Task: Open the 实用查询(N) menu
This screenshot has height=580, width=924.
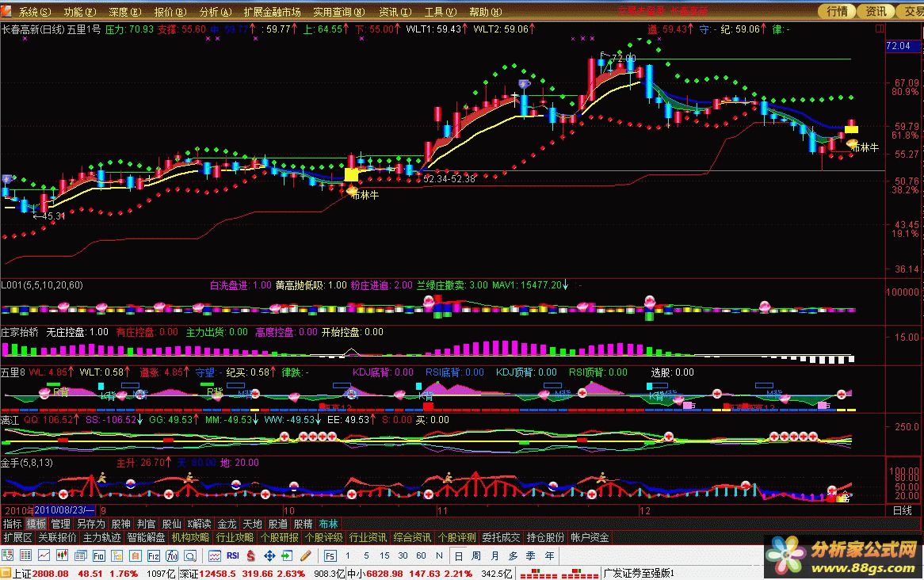Action: point(339,12)
